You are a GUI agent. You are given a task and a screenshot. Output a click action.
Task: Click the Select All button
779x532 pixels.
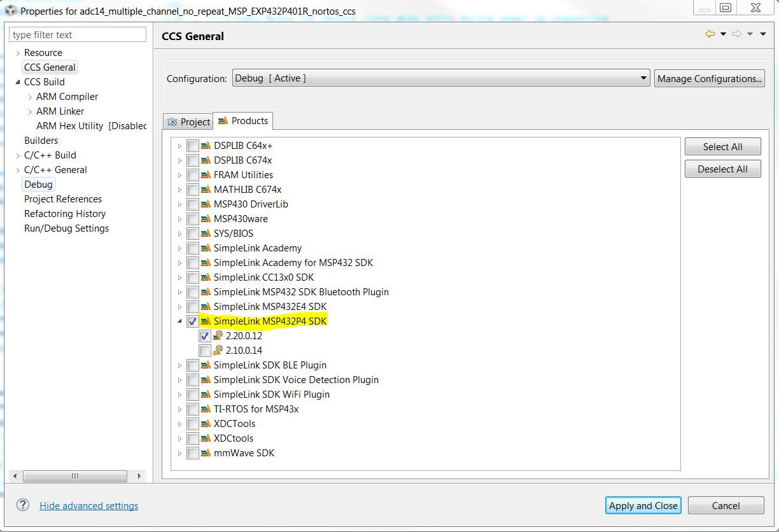point(723,146)
